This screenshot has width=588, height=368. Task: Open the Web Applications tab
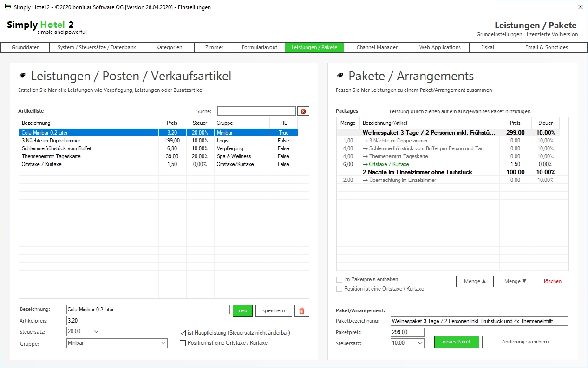(440, 47)
